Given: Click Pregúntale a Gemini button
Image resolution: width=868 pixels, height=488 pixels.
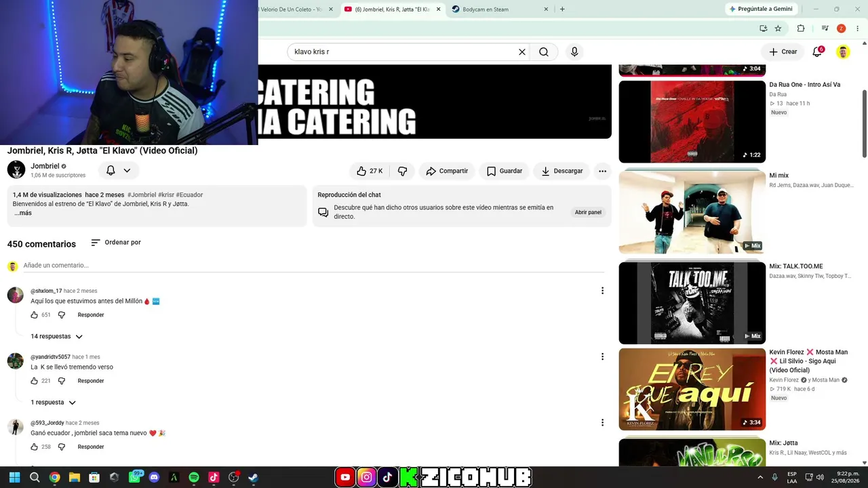Looking at the screenshot, I should pyautogui.click(x=760, y=9).
